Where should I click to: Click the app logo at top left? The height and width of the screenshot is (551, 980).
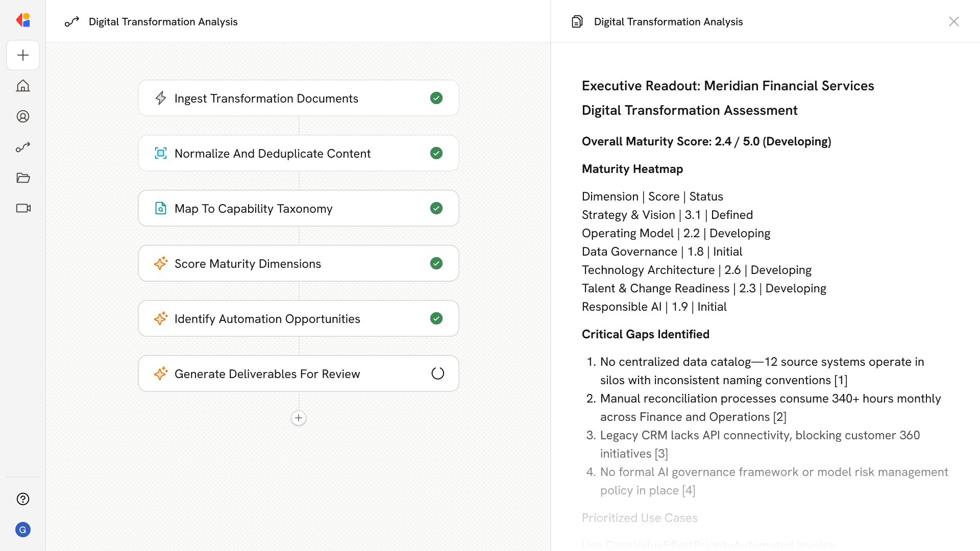[x=23, y=20]
